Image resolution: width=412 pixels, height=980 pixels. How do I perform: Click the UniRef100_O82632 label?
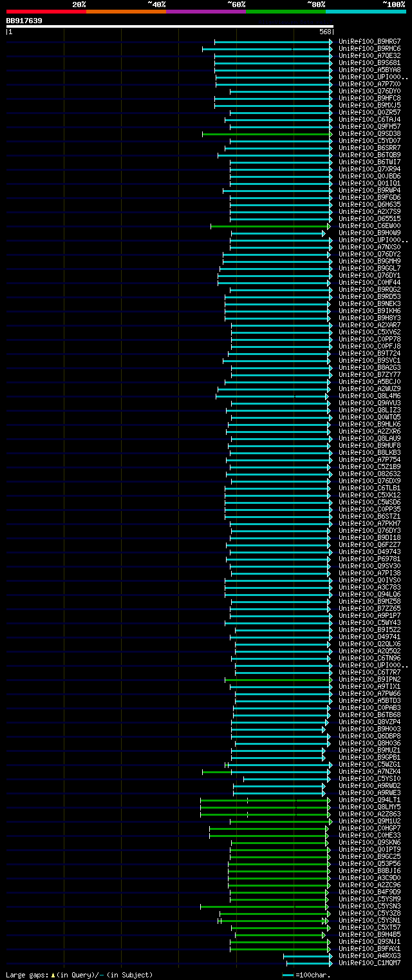369,474
